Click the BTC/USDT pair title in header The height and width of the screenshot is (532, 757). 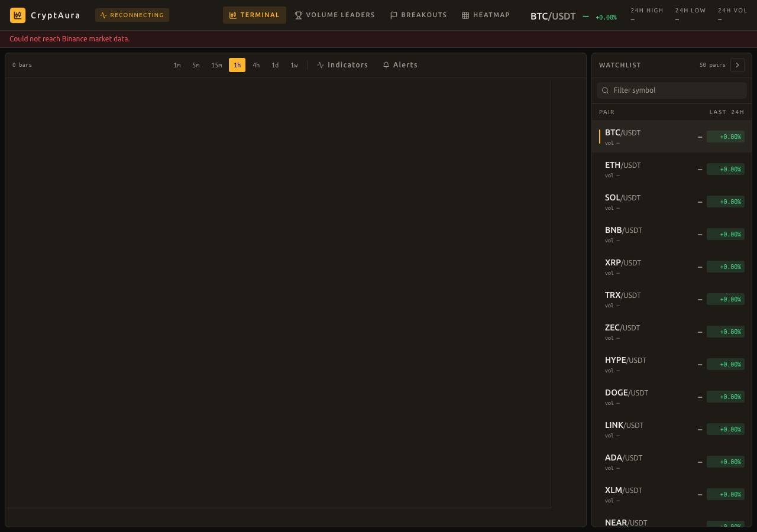553,17
